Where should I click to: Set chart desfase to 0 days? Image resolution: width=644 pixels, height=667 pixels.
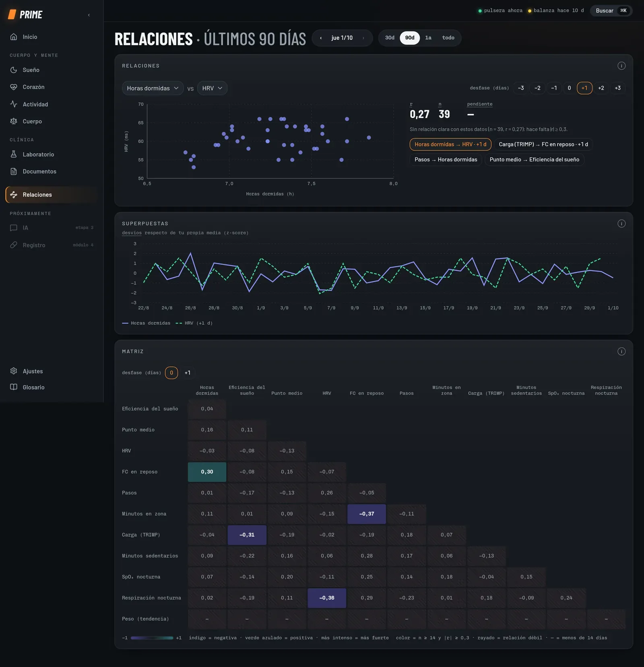(x=569, y=88)
